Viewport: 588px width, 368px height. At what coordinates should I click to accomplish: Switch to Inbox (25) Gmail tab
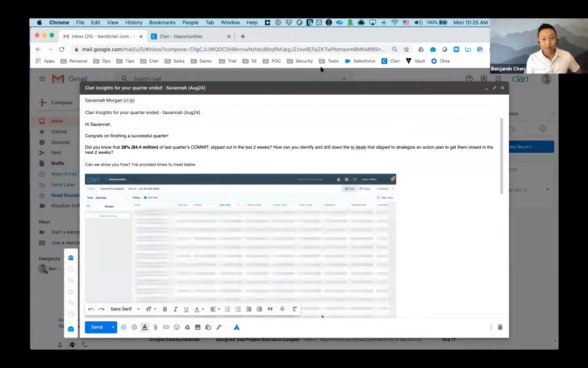point(103,36)
